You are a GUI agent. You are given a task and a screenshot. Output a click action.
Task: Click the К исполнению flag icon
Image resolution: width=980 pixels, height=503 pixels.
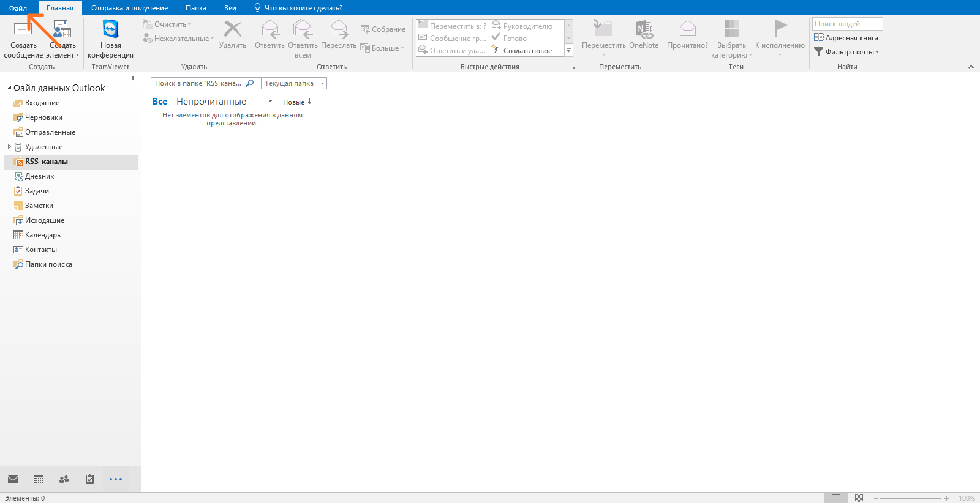pyautogui.click(x=780, y=38)
